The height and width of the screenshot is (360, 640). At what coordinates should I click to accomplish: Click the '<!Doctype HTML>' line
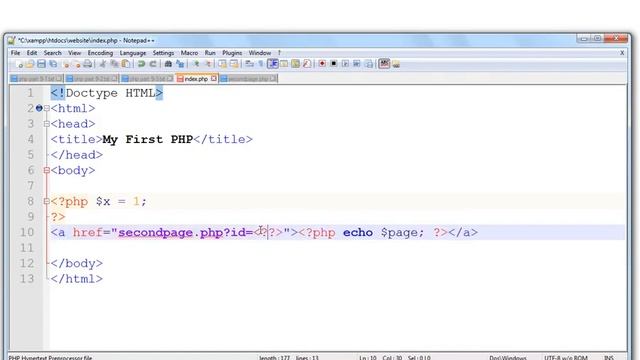(x=107, y=93)
